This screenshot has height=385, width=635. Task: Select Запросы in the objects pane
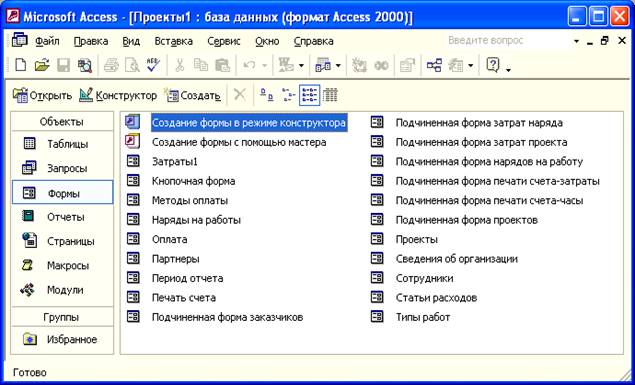click(62, 168)
